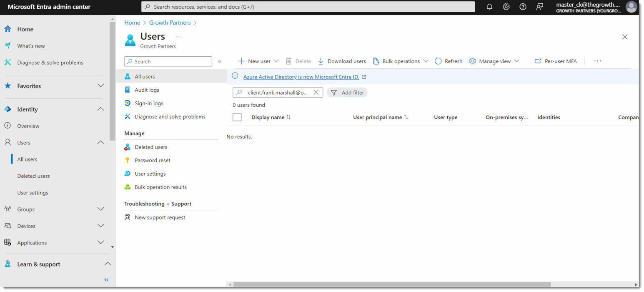644x292 pixels.
Task: Click the Sign-in logs icon
Action: [128, 103]
